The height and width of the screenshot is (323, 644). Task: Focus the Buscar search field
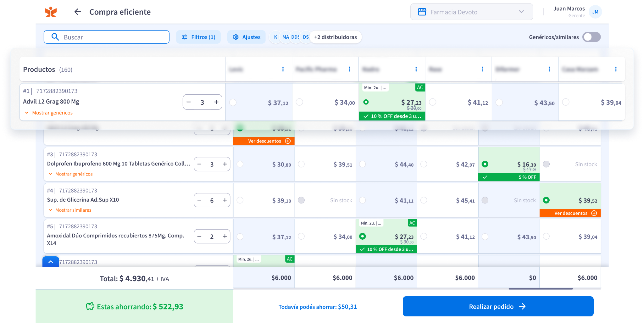point(107,37)
